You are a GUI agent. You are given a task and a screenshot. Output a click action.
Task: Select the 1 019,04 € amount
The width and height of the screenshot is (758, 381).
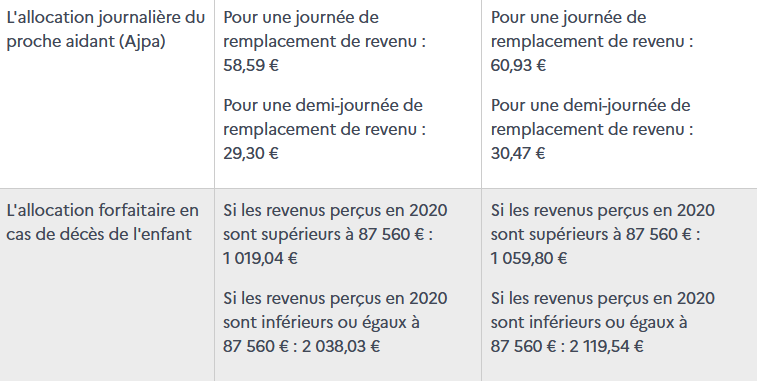click(260, 258)
